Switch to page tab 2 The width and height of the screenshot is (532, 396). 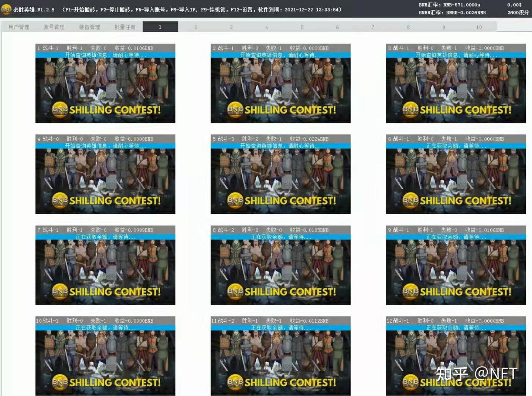(196, 27)
